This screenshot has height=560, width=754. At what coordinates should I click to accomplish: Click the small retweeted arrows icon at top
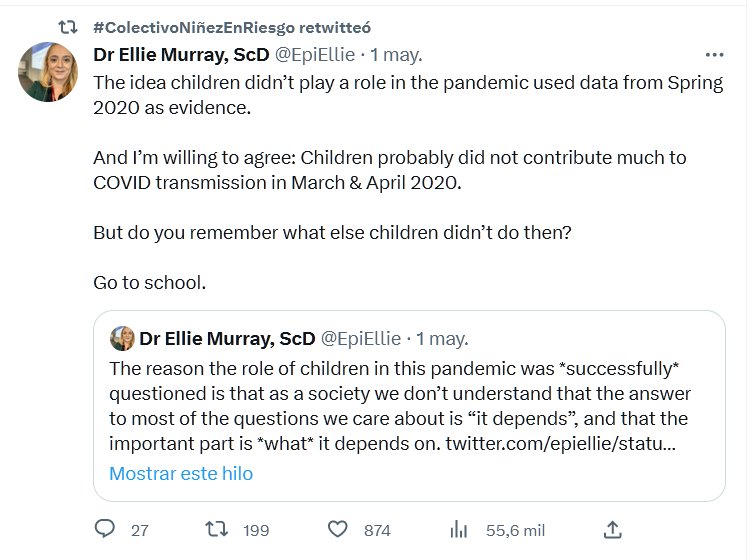tap(68, 25)
